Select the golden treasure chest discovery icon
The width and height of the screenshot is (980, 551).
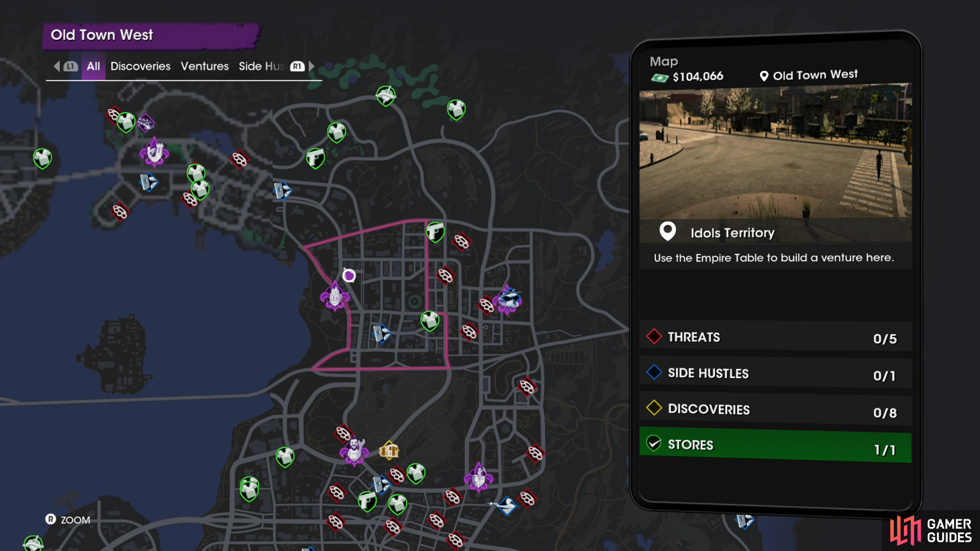coord(389,450)
